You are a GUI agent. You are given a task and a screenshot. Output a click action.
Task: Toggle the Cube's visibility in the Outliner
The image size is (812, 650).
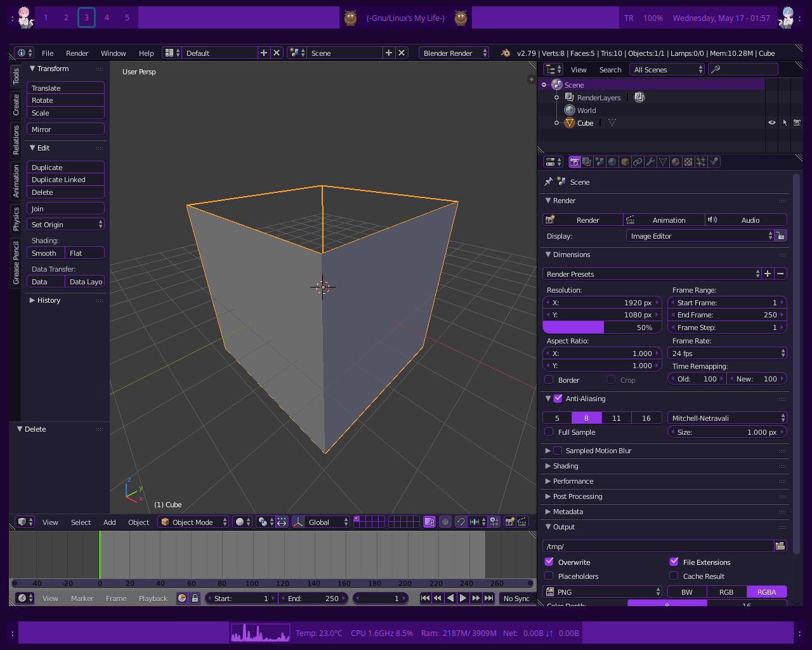771,123
